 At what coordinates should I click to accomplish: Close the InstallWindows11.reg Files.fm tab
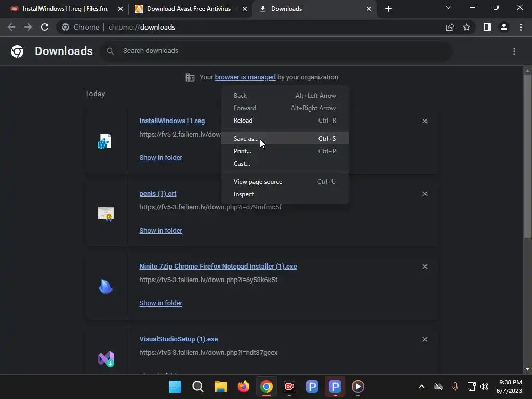pyautogui.click(x=121, y=9)
